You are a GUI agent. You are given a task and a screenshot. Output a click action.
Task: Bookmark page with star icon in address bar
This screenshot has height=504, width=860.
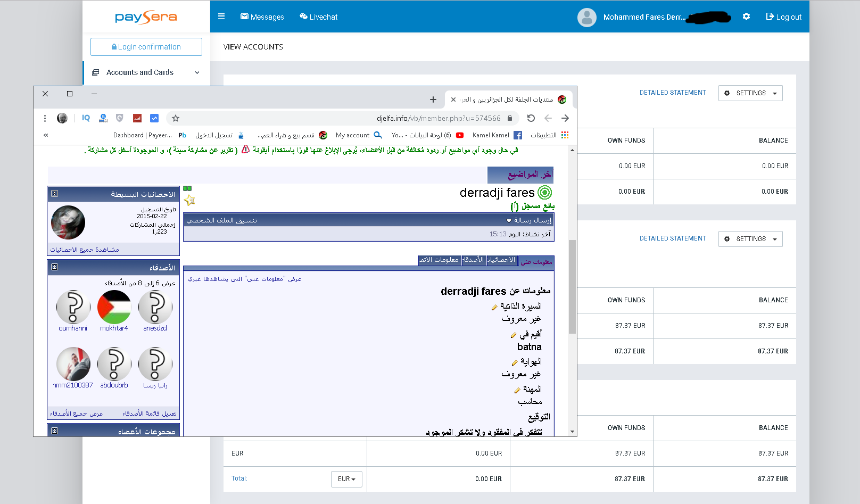176,118
